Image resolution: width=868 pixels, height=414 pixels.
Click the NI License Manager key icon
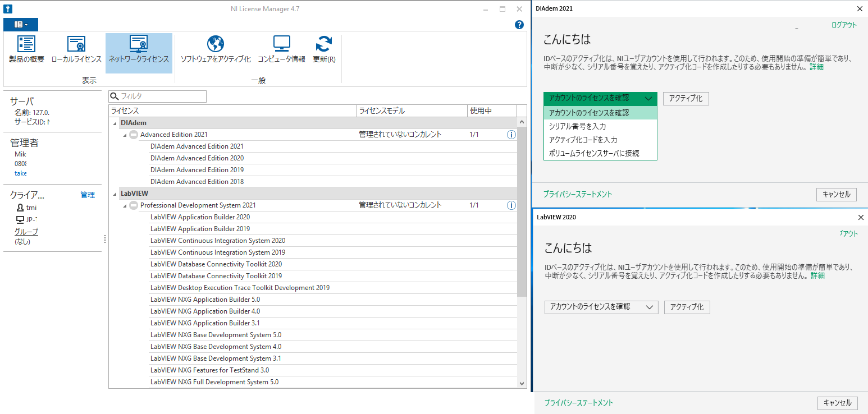point(8,9)
